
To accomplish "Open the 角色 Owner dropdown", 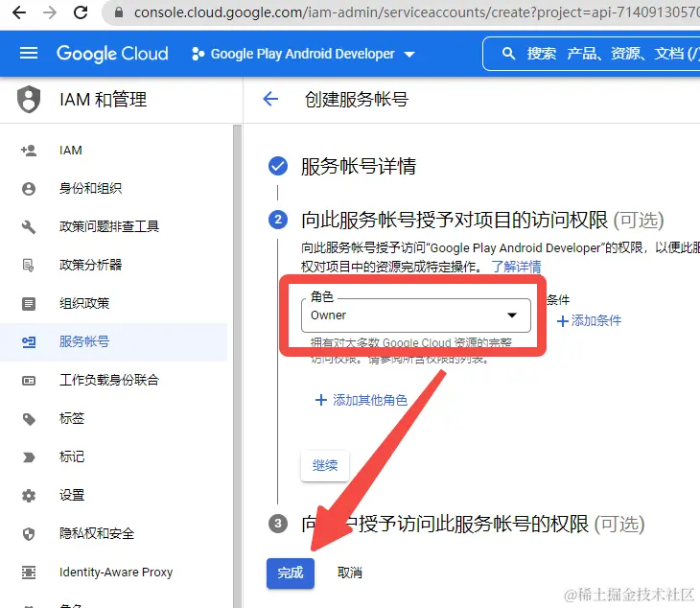I will (x=416, y=316).
